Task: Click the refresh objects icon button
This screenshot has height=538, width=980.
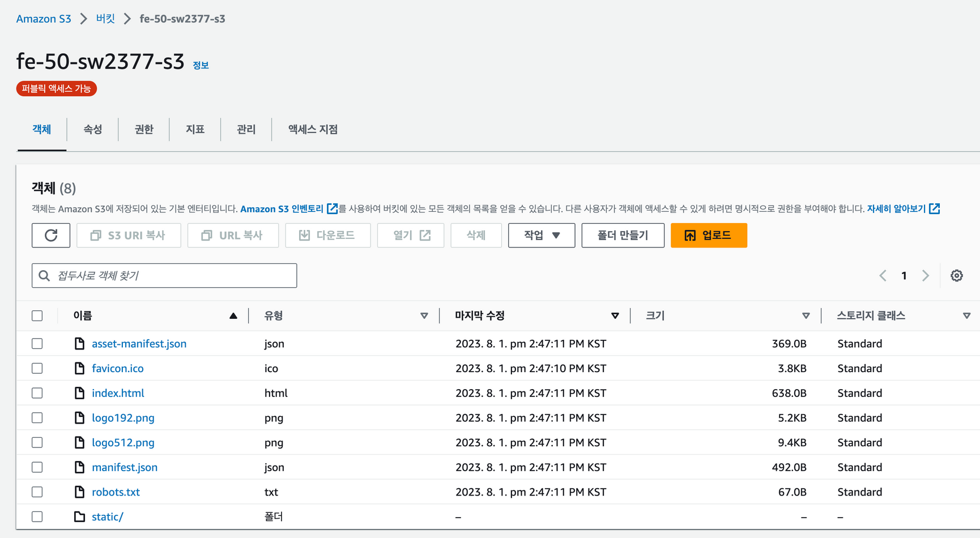Action: tap(51, 236)
